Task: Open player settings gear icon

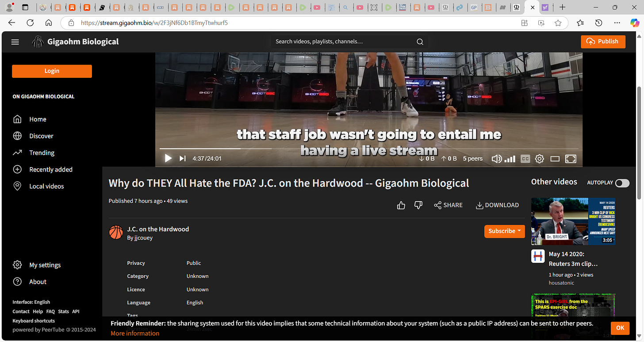Action: 539,159
